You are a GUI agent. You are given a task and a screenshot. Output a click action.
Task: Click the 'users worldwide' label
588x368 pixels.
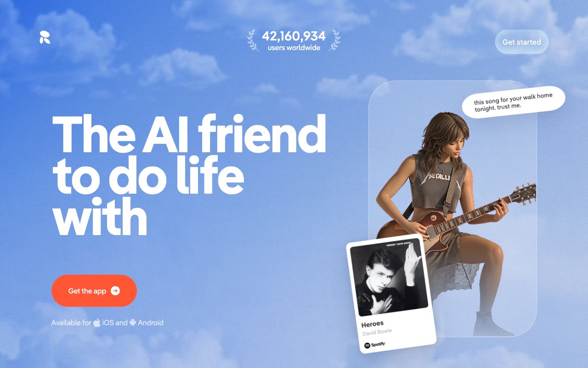pyautogui.click(x=294, y=48)
